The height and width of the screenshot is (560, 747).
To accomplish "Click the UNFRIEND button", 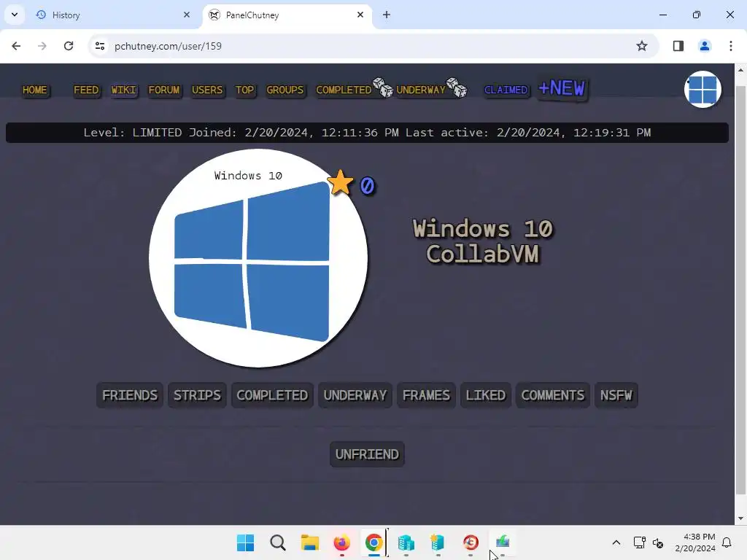I will click(x=367, y=454).
